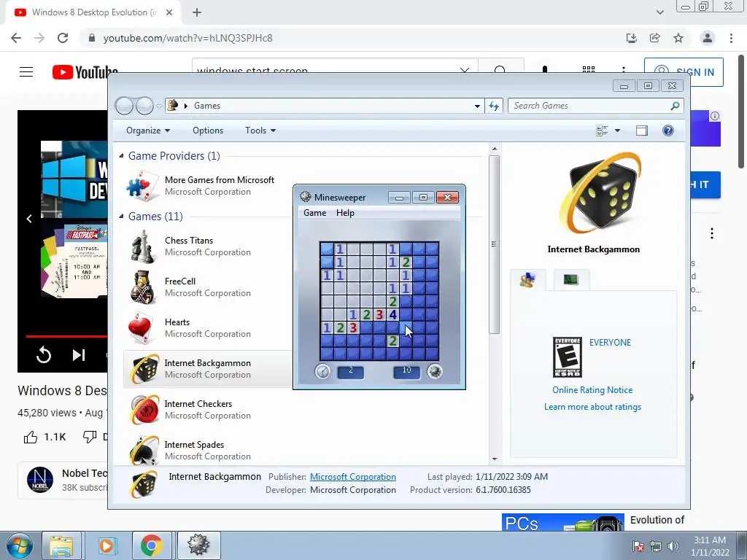Open the Chrome profile avatar

708,38
